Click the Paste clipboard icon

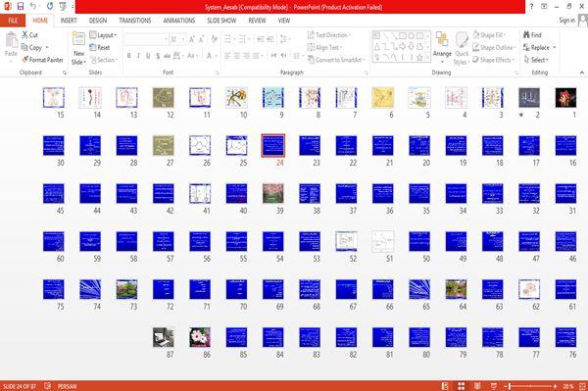point(11,40)
